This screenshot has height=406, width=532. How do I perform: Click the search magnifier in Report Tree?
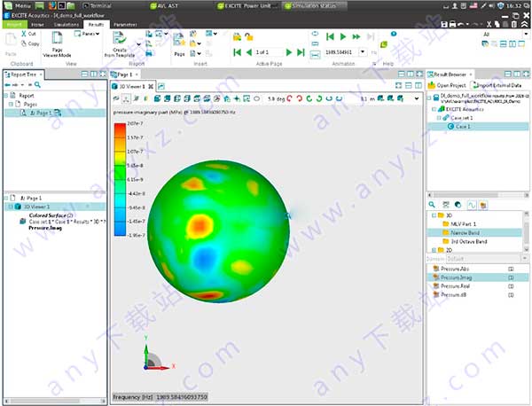click(x=39, y=85)
